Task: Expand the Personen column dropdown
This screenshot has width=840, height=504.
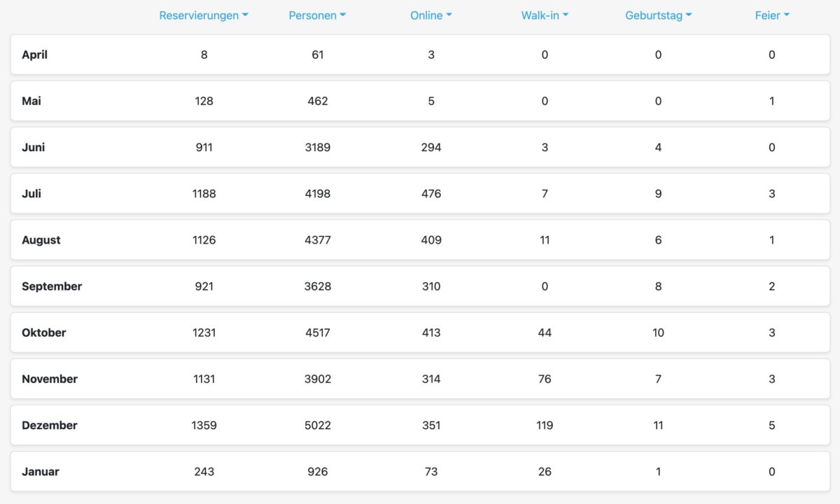Action: click(x=317, y=15)
